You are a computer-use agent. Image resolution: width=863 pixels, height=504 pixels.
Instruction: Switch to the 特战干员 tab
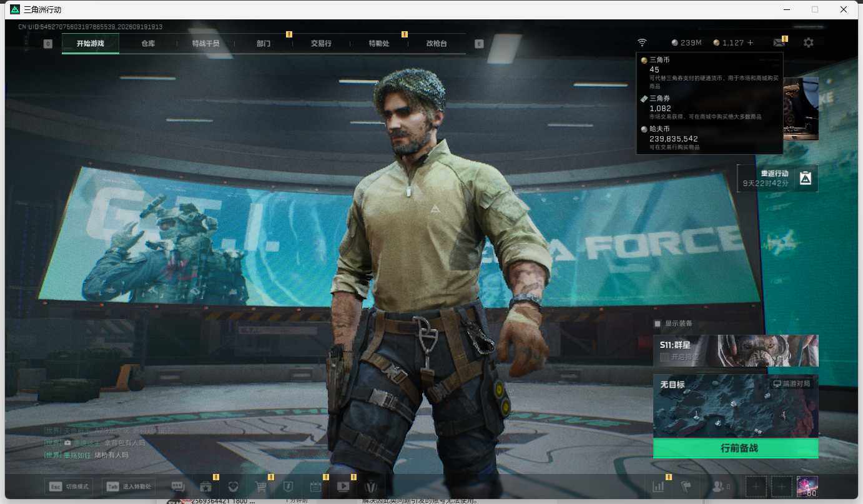click(x=205, y=44)
